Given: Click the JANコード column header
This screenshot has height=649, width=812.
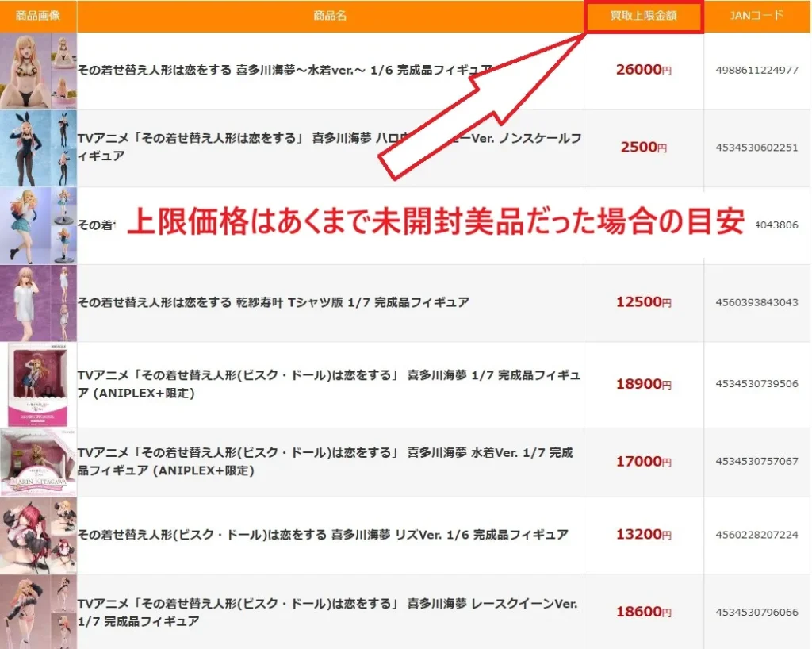Looking at the screenshot, I should [x=756, y=16].
